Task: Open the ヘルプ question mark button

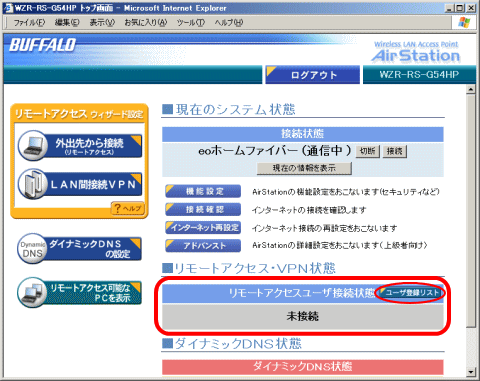Action: tap(128, 208)
